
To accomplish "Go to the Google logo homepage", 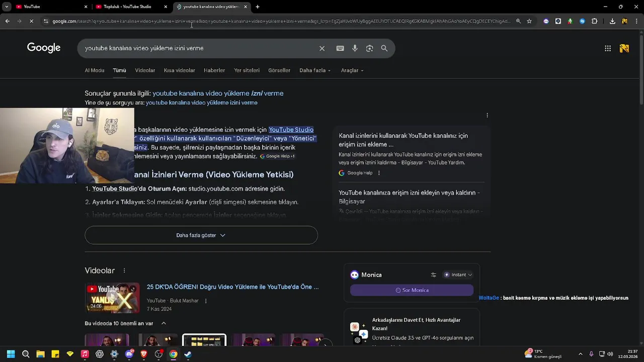I will point(44,48).
